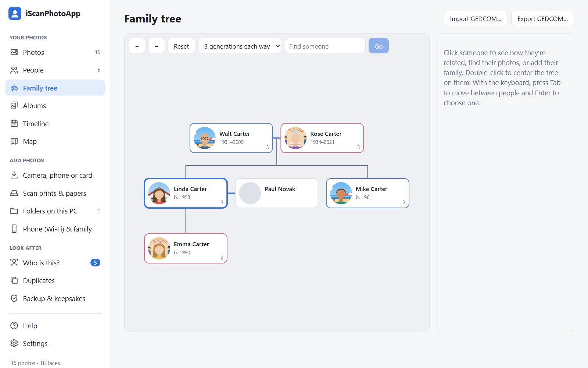Select the Rose Carter name text

click(x=326, y=134)
